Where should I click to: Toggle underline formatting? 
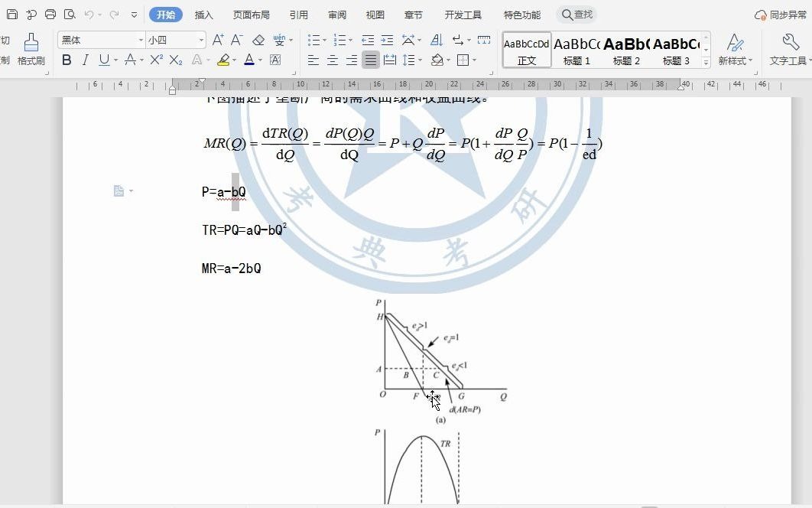coord(102,60)
